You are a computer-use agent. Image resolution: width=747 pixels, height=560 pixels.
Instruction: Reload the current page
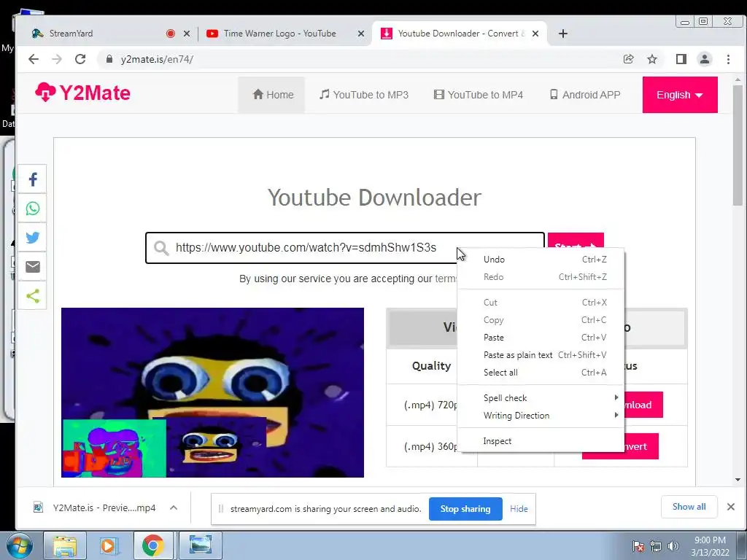tap(80, 59)
